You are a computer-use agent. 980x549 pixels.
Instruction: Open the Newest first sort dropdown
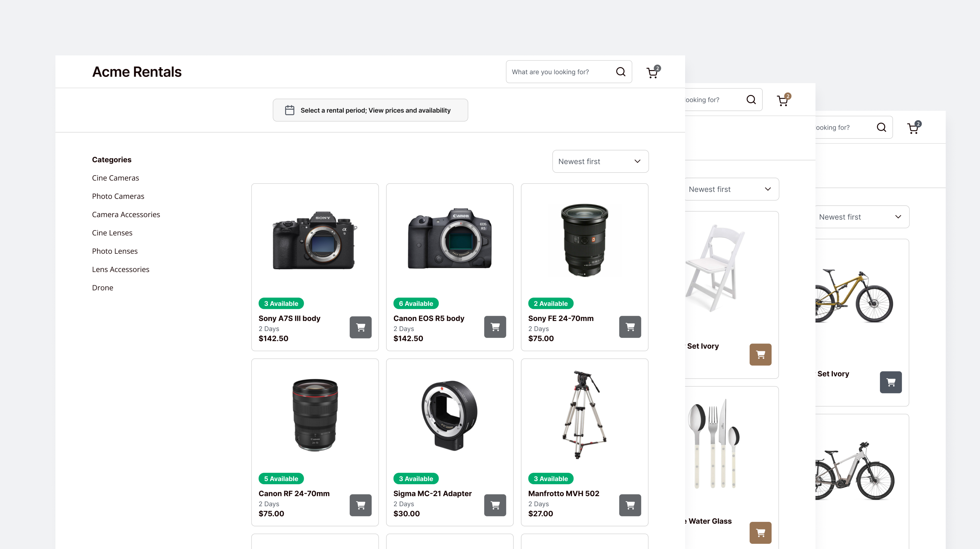click(x=600, y=161)
